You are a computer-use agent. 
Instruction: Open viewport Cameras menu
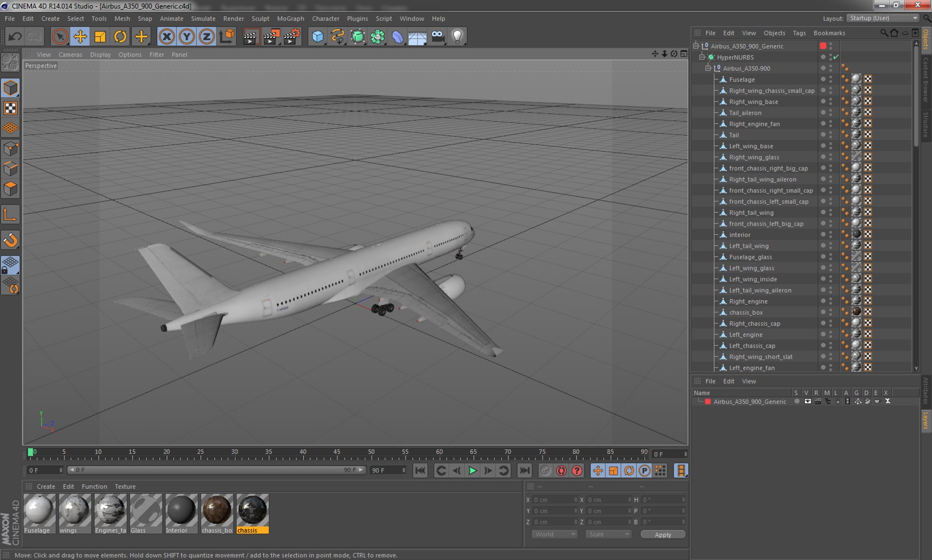[x=70, y=54]
